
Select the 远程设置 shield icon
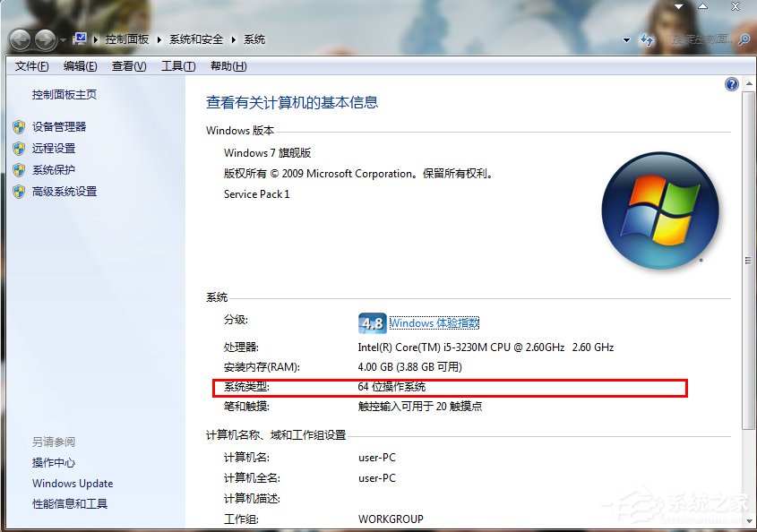(20, 148)
